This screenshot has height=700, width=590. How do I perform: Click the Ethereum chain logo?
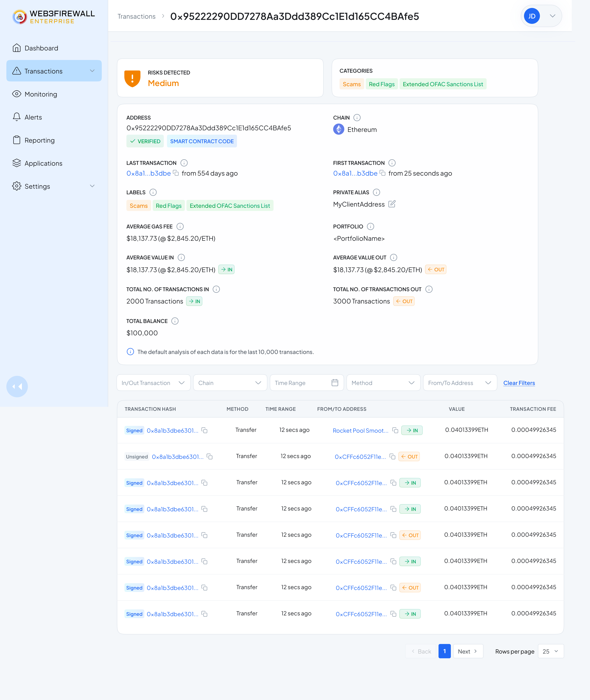(x=339, y=129)
